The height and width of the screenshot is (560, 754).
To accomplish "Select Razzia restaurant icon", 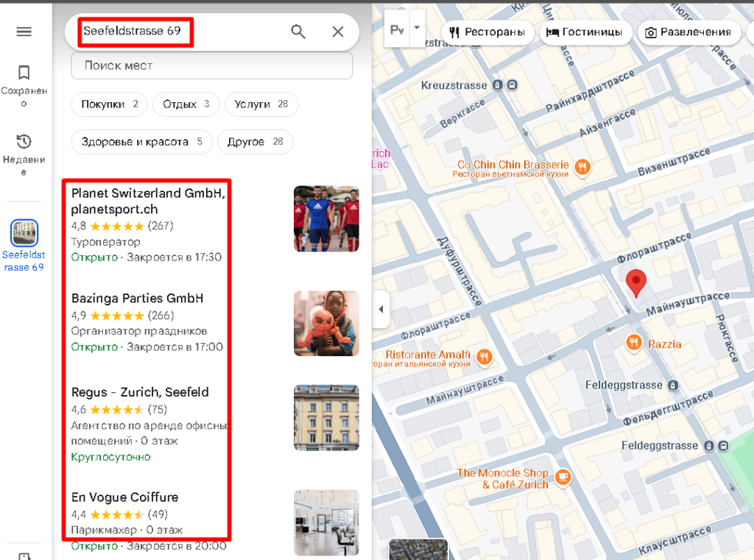I will pyautogui.click(x=633, y=343).
